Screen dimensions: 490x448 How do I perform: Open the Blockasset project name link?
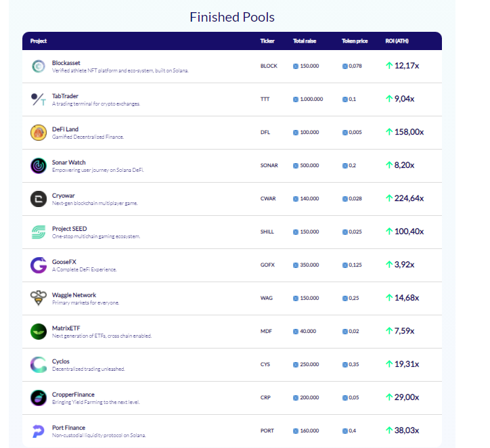[x=66, y=63]
